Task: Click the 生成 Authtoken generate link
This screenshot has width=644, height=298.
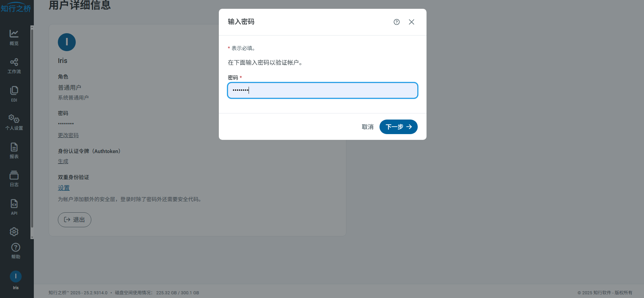Action: (x=63, y=162)
